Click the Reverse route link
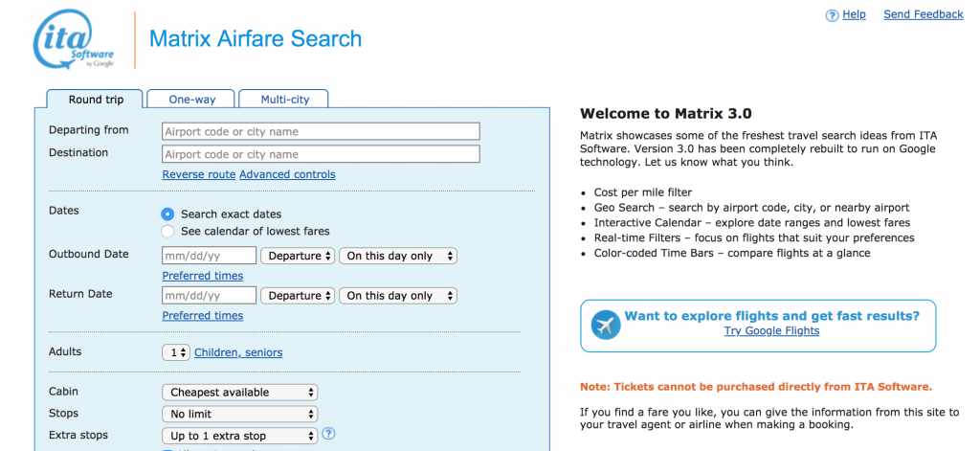Image resolution: width=980 pixels, height=451 pixels. [x=199, y=174]
